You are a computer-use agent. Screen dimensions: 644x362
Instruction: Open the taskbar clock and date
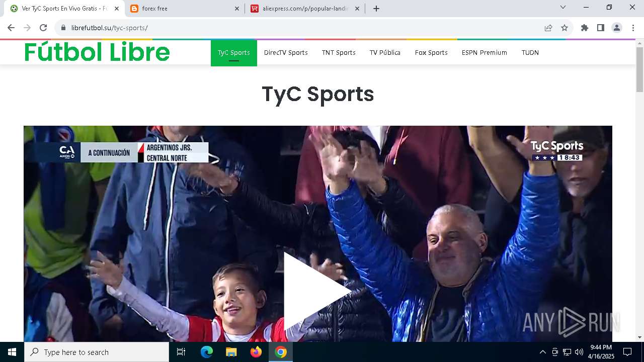point(601,352)
